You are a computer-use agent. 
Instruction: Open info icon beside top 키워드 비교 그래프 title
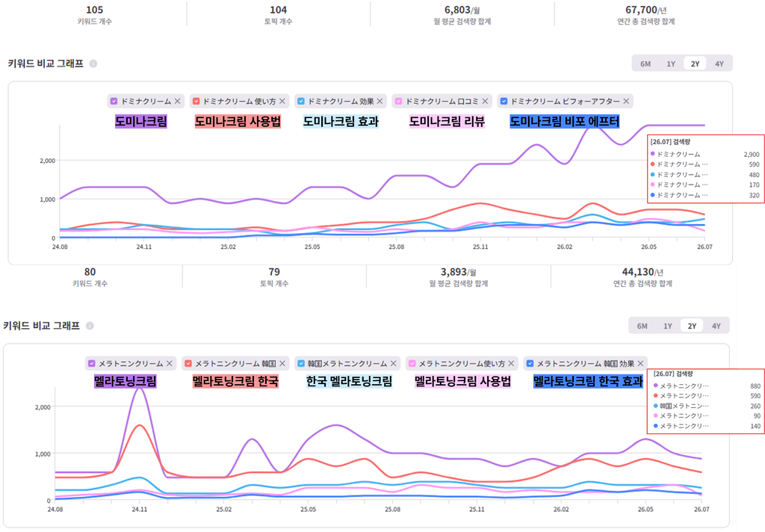pyautogui.click(x=93, y=64)
